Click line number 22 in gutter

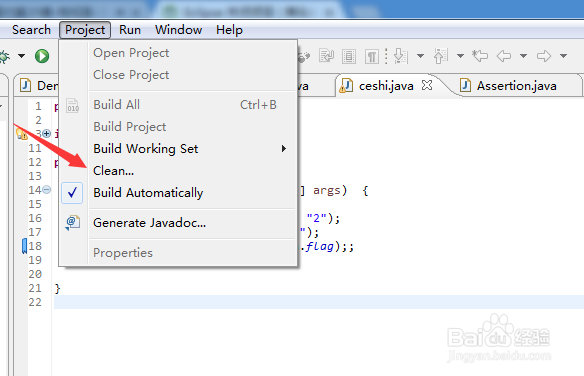click(x=35, y=302)
